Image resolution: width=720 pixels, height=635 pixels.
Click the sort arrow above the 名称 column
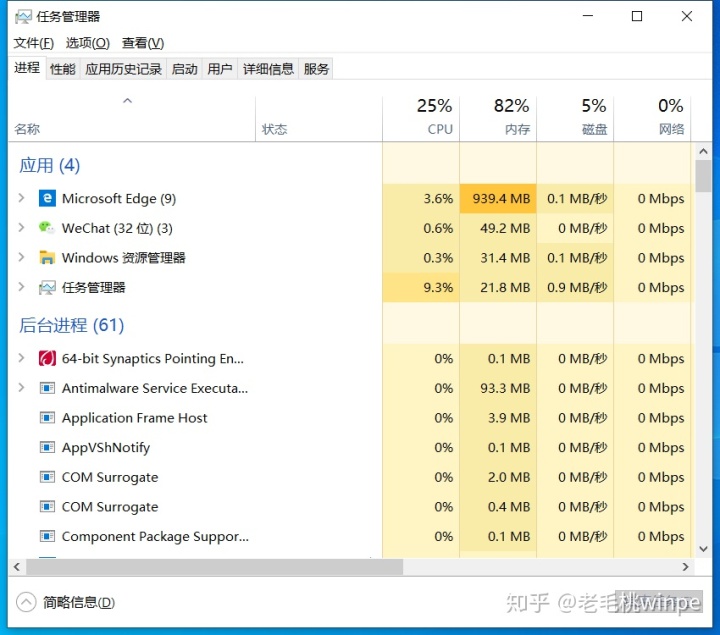point(128,101)
